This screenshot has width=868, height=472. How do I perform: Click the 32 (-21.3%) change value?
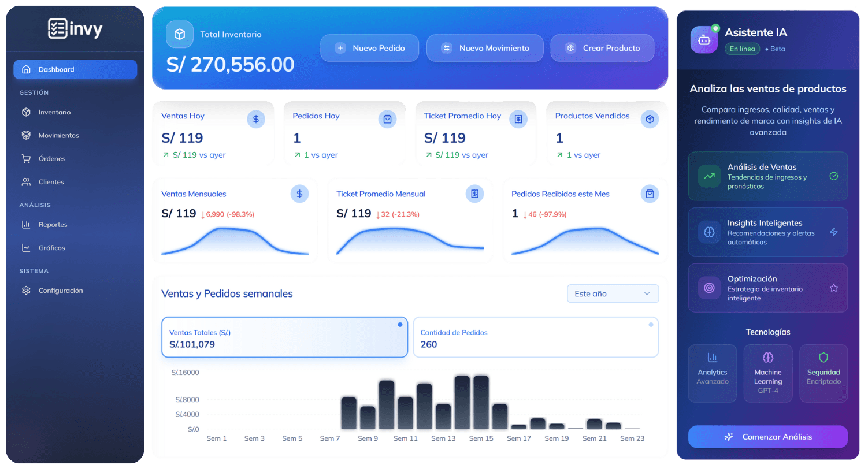pos(398,214)
